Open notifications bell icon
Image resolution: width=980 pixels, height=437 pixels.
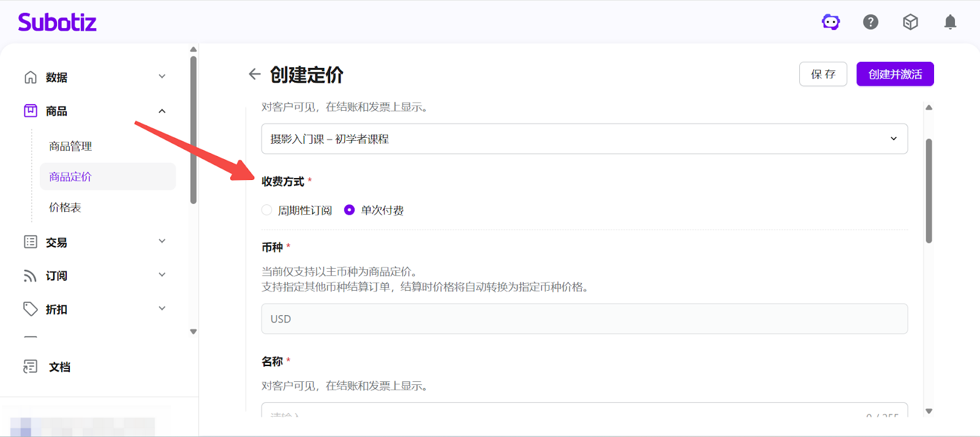point(950,23)
